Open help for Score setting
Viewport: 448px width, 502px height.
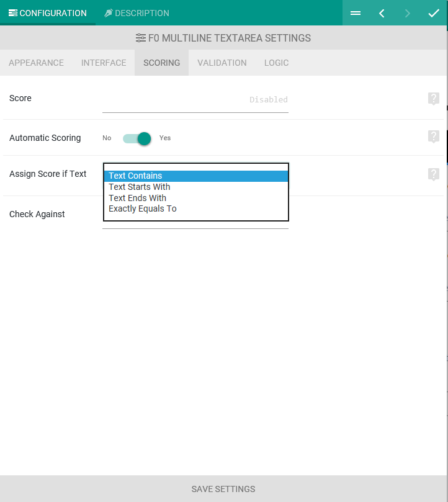coord(434,99)
